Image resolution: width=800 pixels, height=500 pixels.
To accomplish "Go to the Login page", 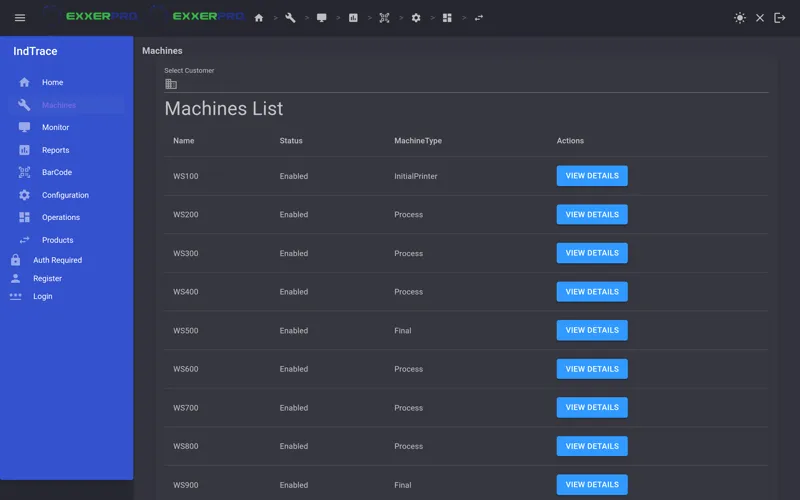I will [x=43, y=296].
